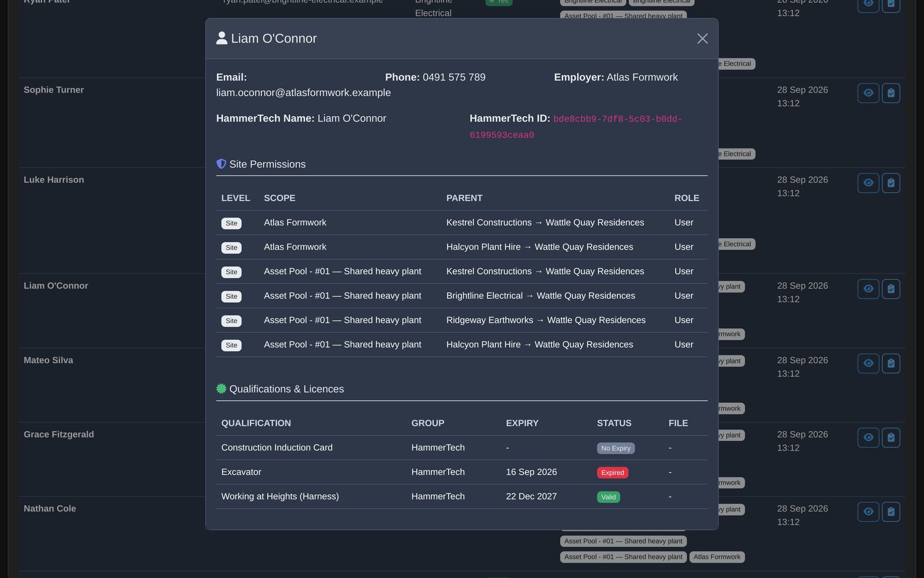
Task: Click the EXPIRY column header
Action: coord(522,423)
